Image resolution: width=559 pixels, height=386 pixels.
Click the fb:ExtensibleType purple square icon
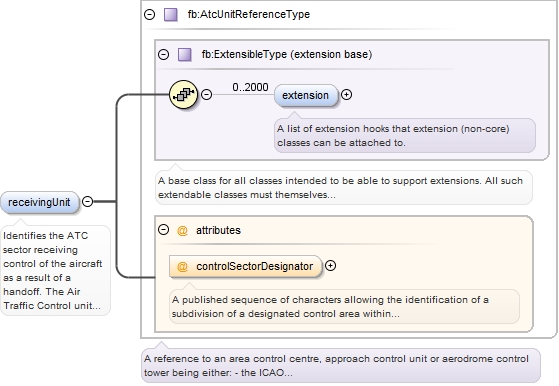click(x=185, y=55)
